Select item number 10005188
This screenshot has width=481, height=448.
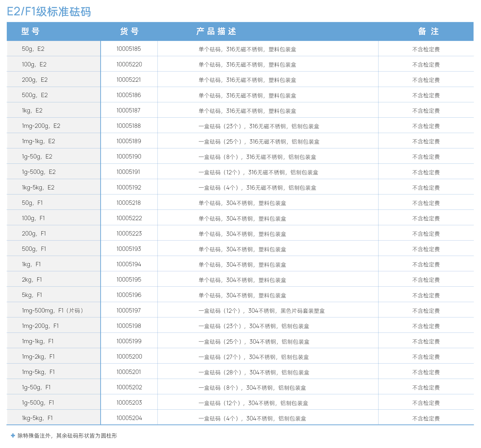(x=129, y=126)
